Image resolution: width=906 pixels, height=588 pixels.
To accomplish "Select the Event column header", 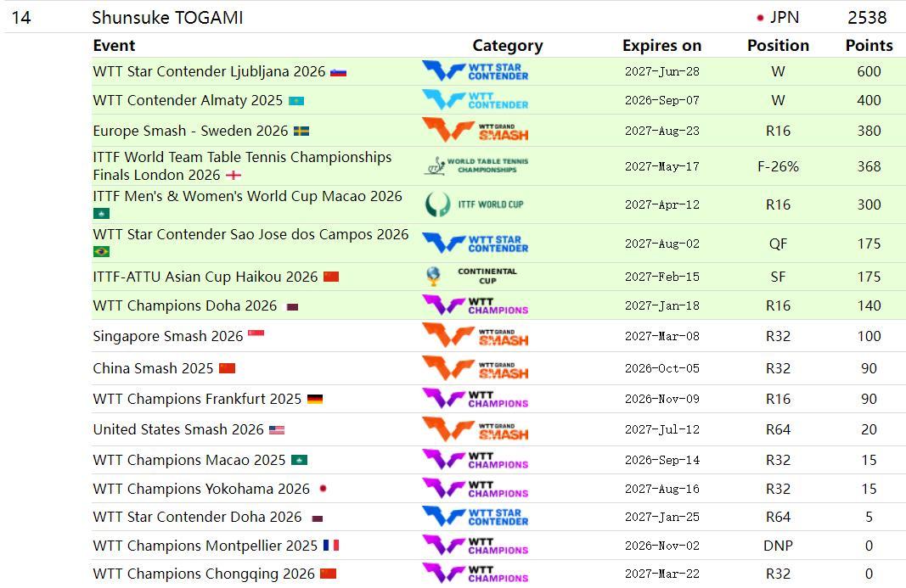I will (114, 46).
